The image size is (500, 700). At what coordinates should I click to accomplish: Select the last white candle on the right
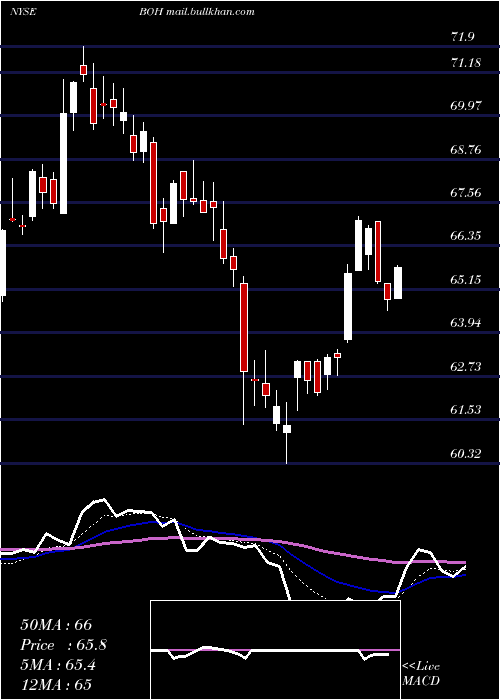click(x=398, y=283)
